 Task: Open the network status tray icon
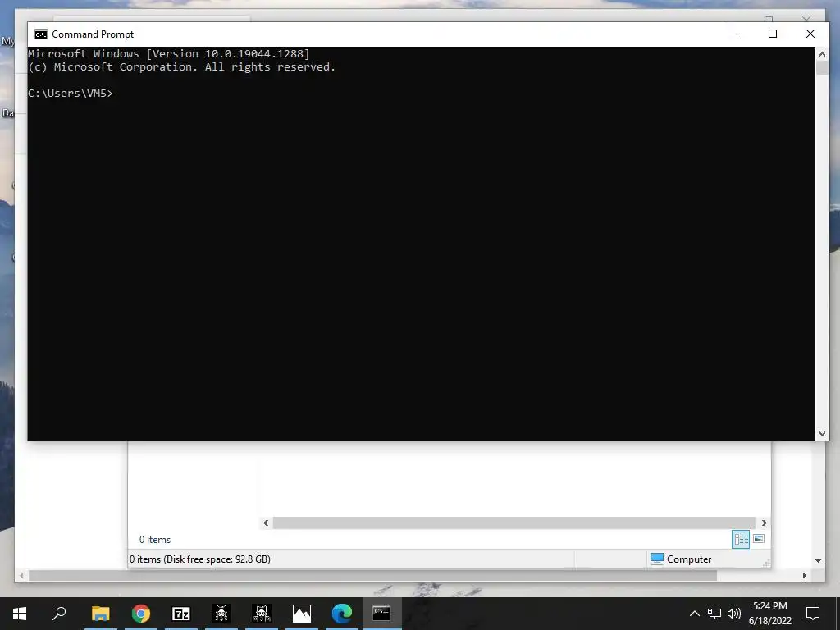tap(714, 614)
